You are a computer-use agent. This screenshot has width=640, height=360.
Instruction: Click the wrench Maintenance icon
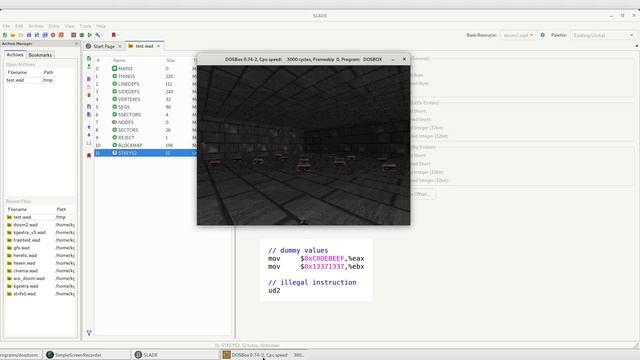tap(98, 35)
